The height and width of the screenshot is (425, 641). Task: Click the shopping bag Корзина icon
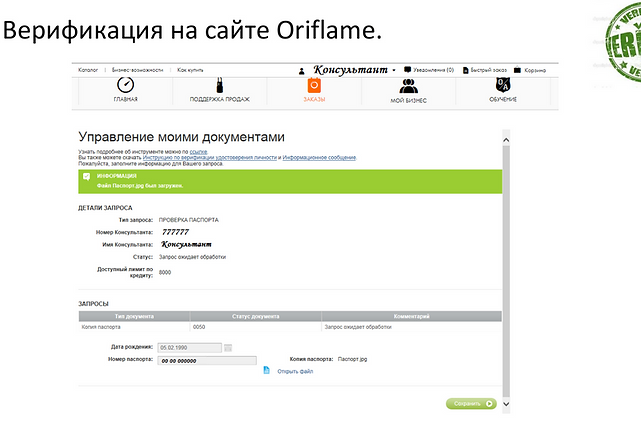(x=518, y=70)
